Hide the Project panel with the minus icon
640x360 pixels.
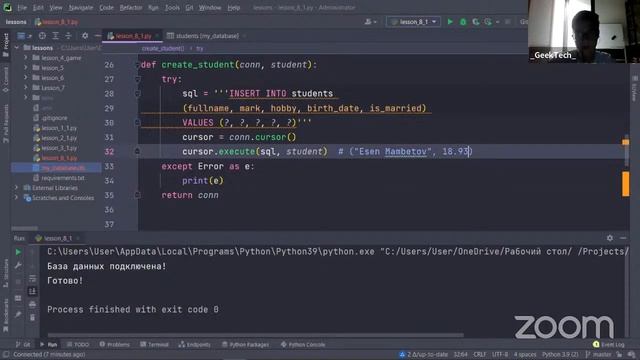(x=97, y=36)
